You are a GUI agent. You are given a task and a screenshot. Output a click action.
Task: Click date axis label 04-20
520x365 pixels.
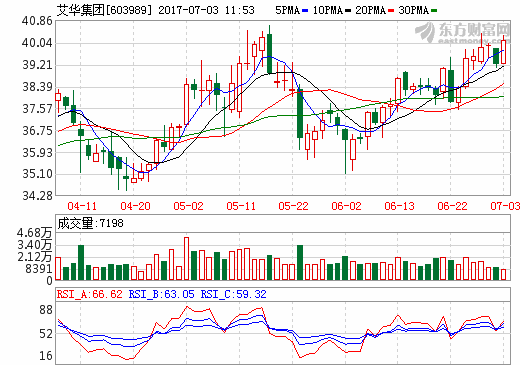[x=135, y=206]
